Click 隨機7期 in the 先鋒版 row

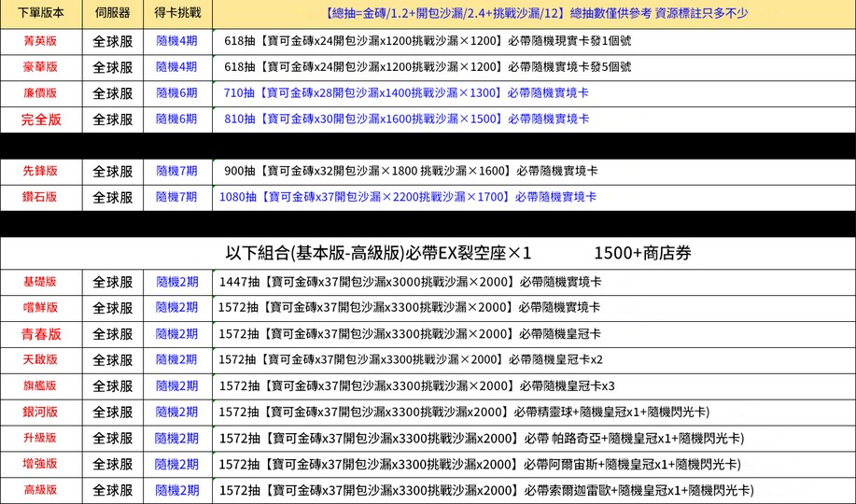(176, 171)
